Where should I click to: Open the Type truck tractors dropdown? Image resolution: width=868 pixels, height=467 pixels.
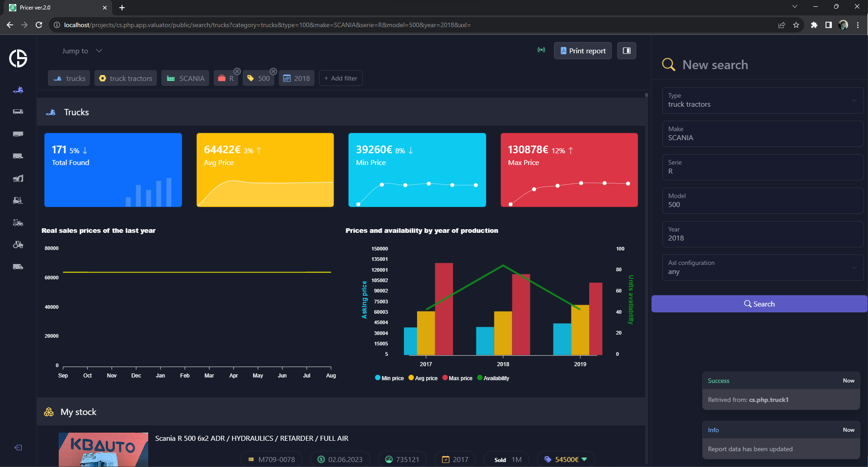(x=762, y=100)
